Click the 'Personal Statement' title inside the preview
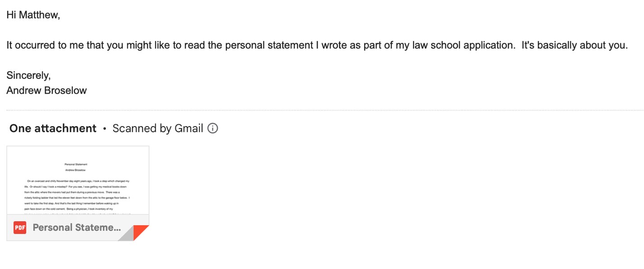 pyautogui.click(x=76, y=164)
